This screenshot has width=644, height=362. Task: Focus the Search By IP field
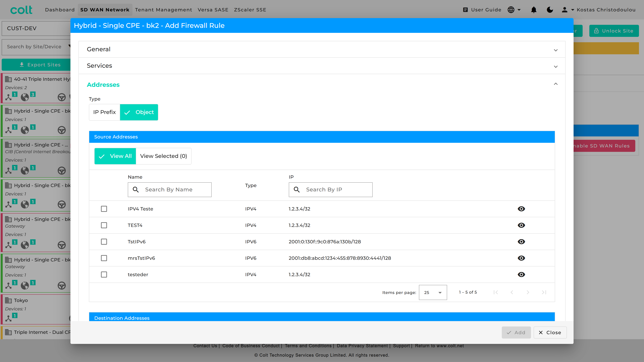pyautogui.click(x=331, y=190)
